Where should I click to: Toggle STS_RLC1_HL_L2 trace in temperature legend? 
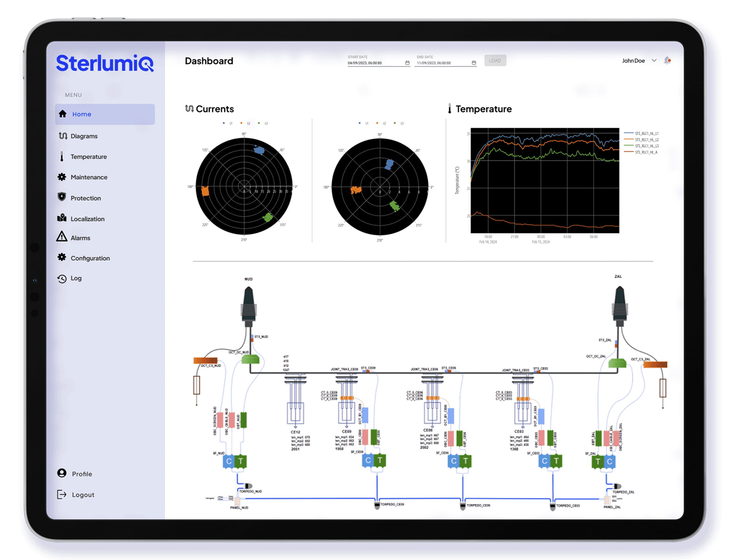(646, 140)
